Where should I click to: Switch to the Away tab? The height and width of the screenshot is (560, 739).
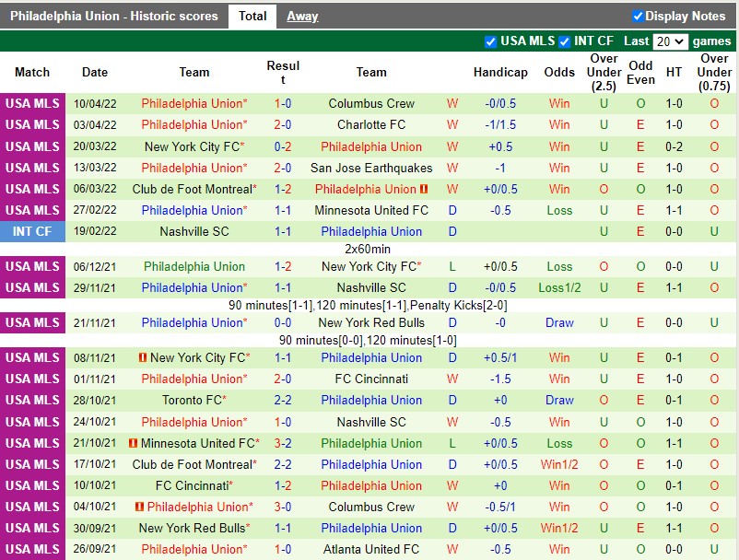pyautogui.click(x=302, y=17)
